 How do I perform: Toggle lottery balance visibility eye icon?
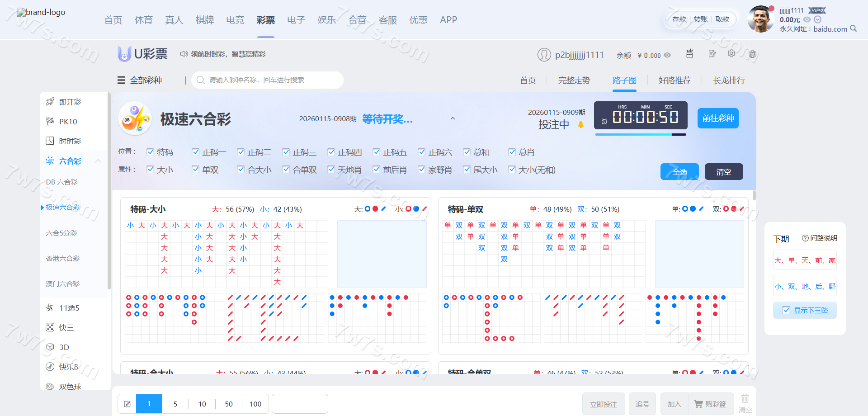[x=667, y=55]
